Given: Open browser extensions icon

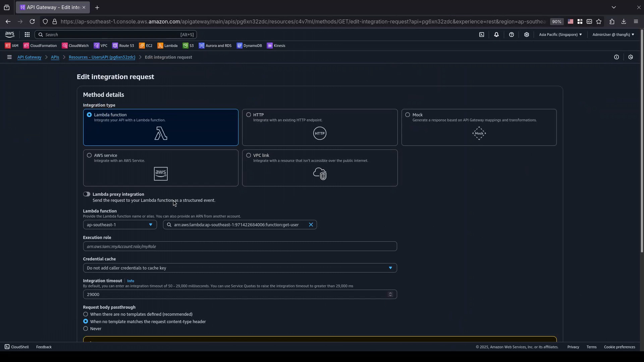Looking at the screenshot, I should (612, 22).
